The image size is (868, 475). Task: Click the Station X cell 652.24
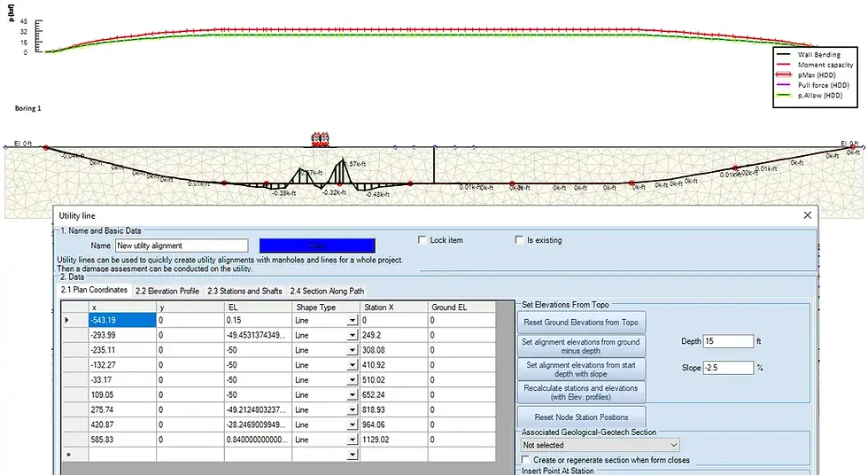393,394
